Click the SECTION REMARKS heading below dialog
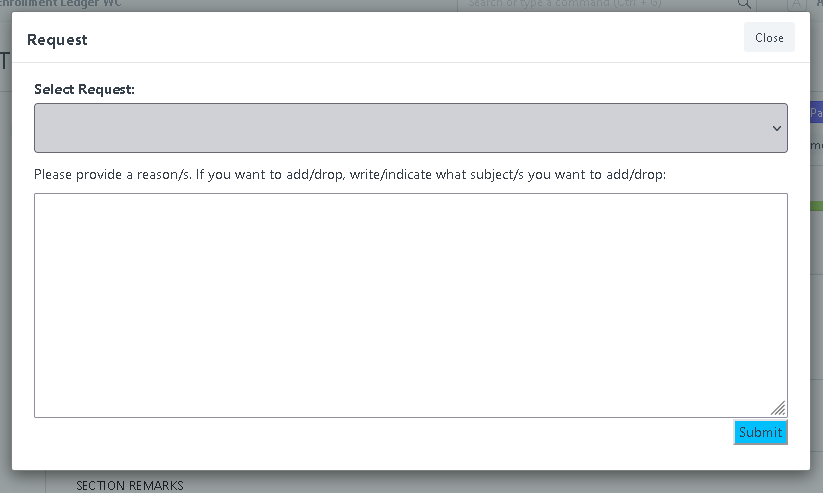The width and height of the screenshot is (823, 493). (x=130, y=486)
